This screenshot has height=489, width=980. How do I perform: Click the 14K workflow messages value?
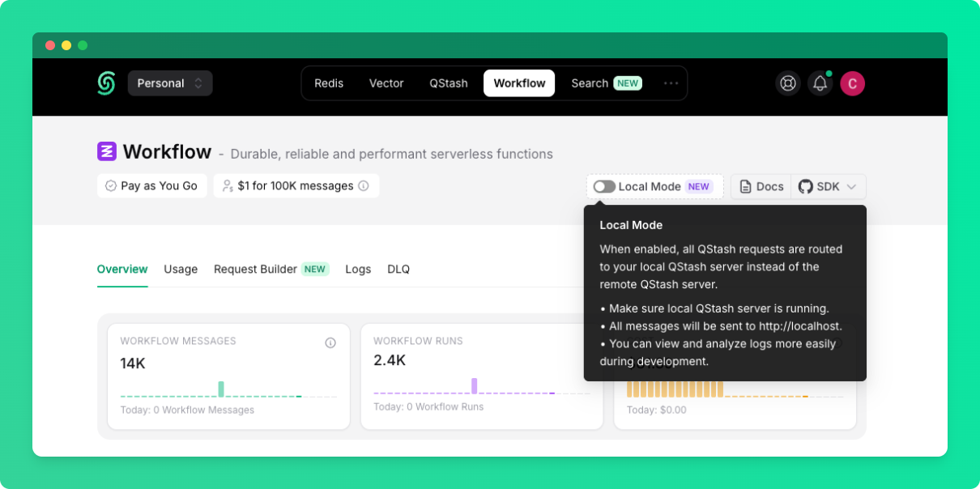(x=133, y=364)
